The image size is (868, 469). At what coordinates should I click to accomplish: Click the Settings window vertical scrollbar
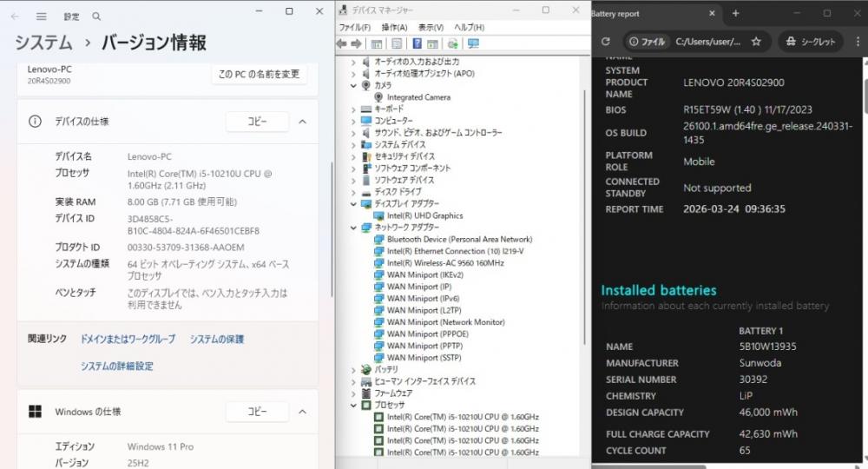click(x=332, y=230)
